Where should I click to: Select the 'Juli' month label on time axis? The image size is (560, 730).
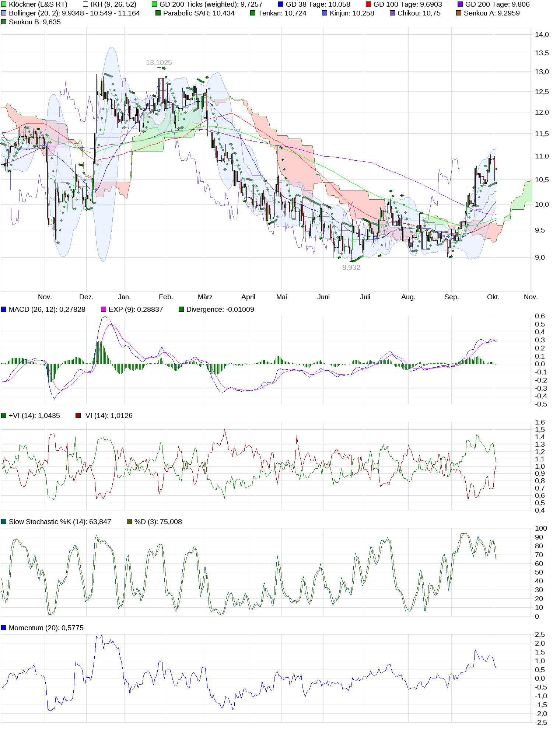[365, 297]
